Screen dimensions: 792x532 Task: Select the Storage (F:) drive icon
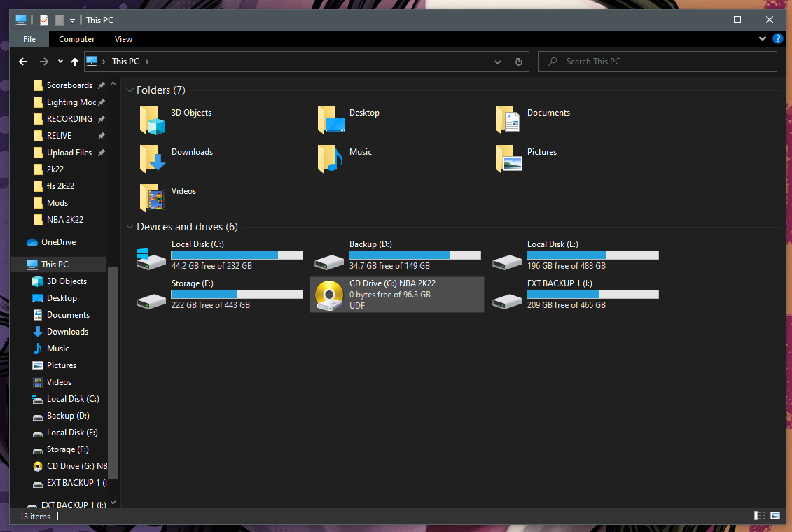tap(151, 301)
